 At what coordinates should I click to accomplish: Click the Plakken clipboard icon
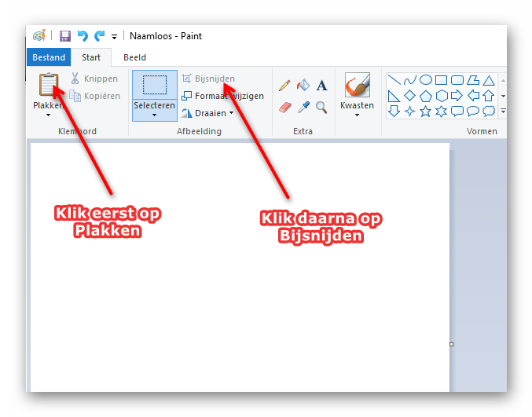pos(49,85)
